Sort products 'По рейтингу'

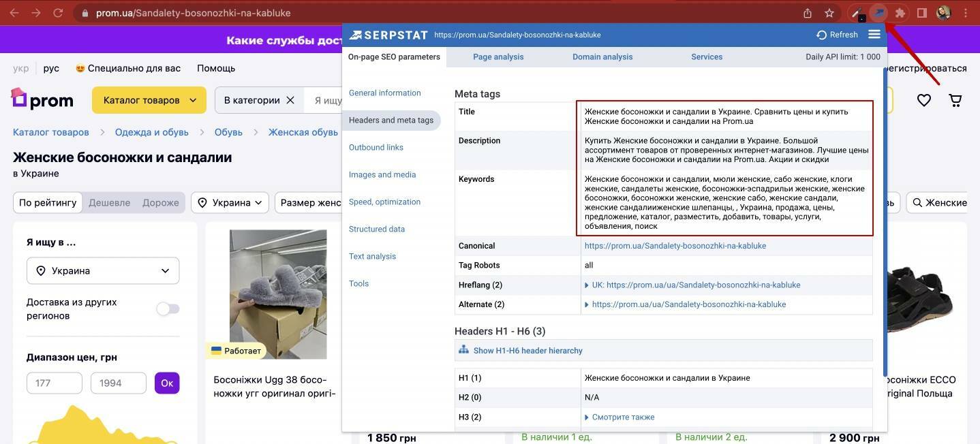(x=48, y=202)
